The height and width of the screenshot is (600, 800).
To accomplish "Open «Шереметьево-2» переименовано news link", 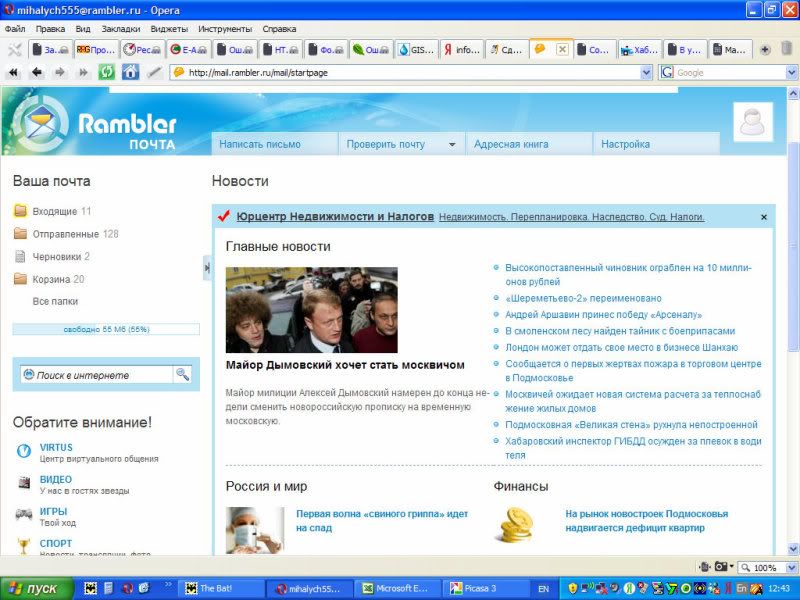I will pyautogui.click(x=583, y=298).
